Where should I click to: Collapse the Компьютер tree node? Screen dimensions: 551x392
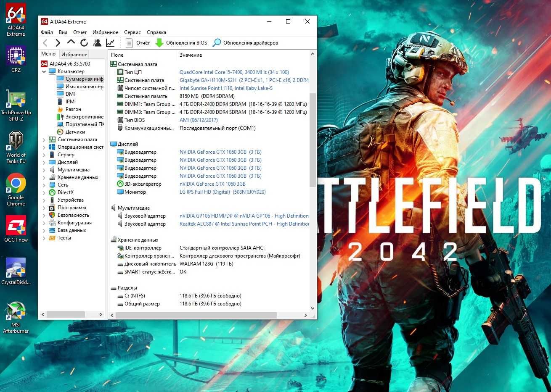44,71
